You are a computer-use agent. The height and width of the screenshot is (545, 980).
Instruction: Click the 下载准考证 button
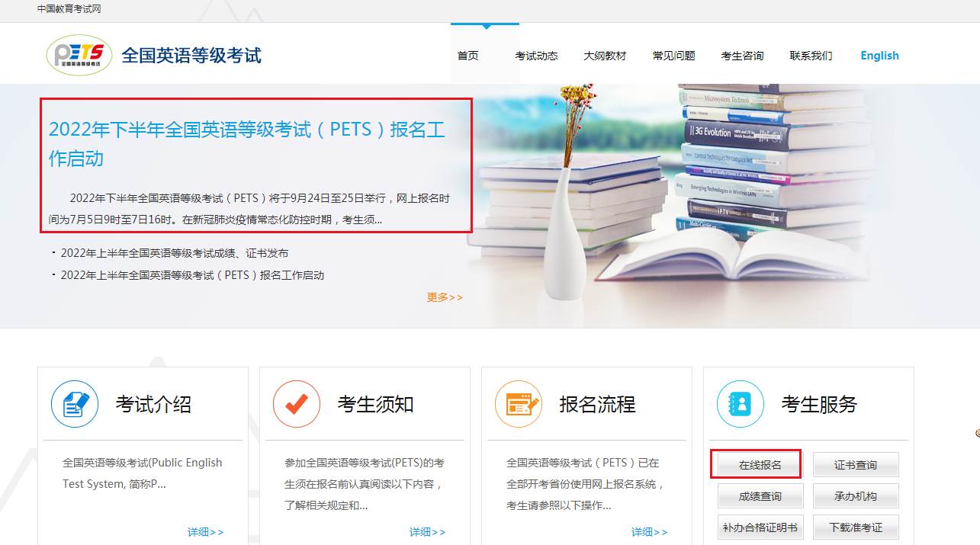[856, 527]
